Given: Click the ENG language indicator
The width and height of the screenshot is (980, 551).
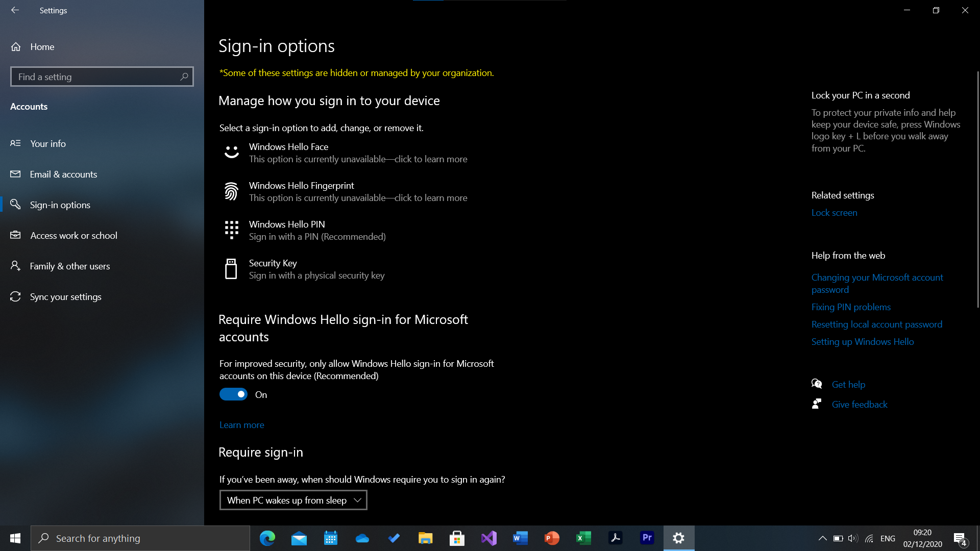Looking at the screenshot, I should (x=888, y=538).
